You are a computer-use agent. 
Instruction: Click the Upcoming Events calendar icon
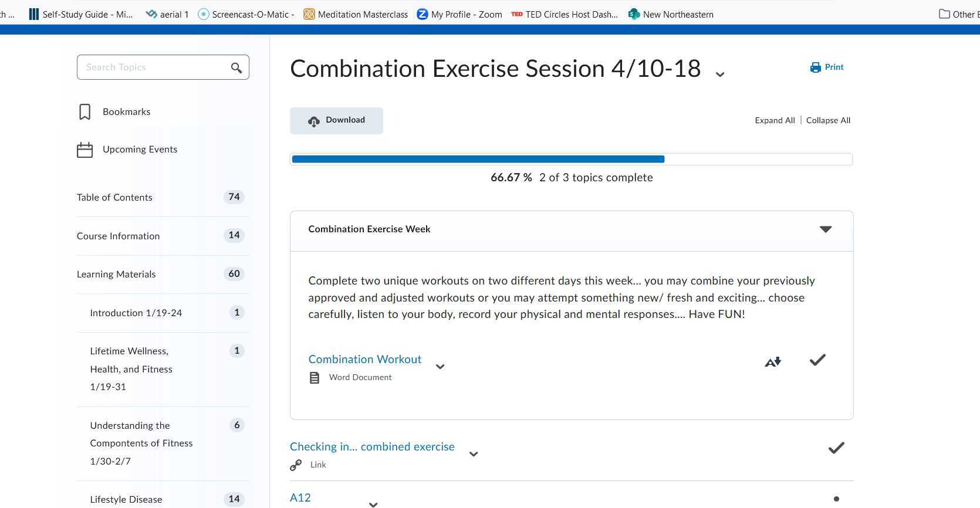pos(85,150)
